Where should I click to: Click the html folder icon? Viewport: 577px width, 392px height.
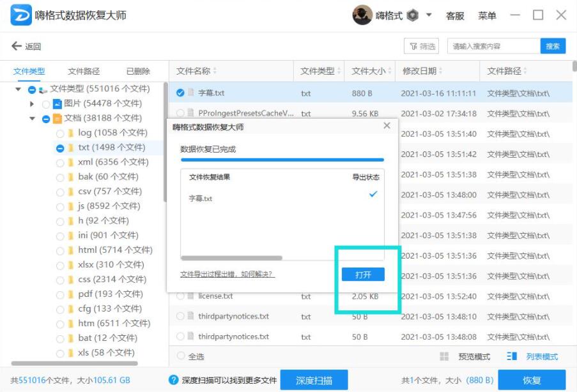click(71, 251)
